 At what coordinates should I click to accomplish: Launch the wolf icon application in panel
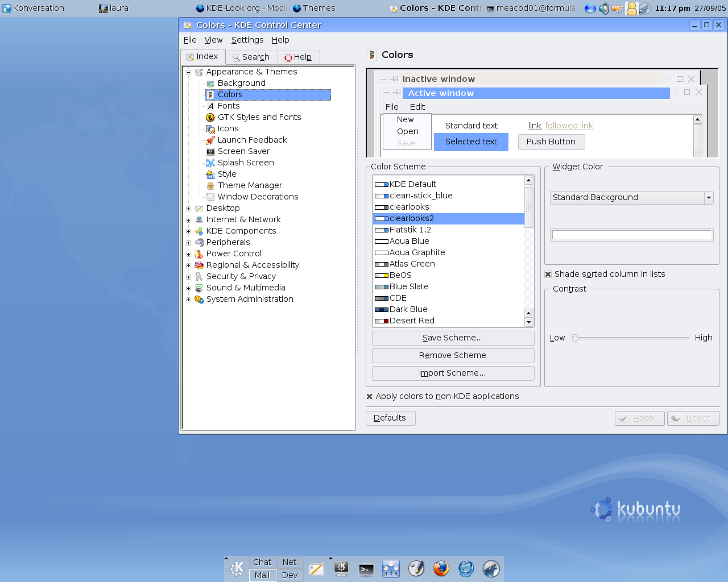pyautogui.click(x=491, y=568)
